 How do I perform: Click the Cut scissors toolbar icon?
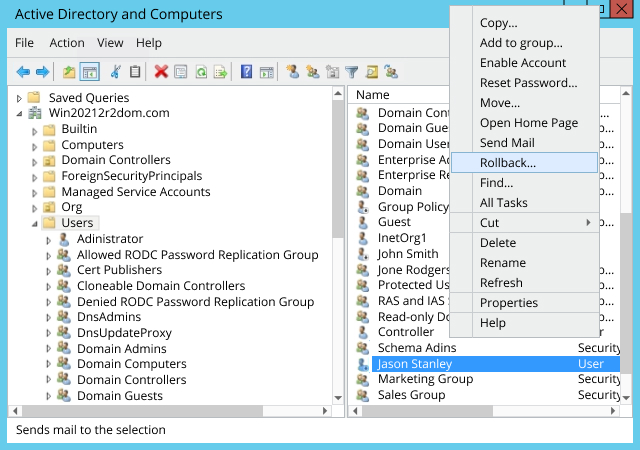click(x=116, y=72)
